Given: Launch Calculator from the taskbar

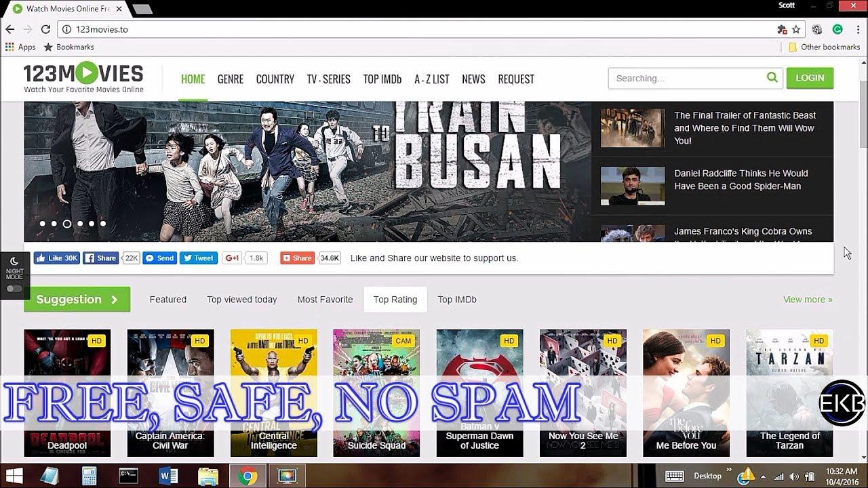Looking at the screenshot, I should [89, 476].
